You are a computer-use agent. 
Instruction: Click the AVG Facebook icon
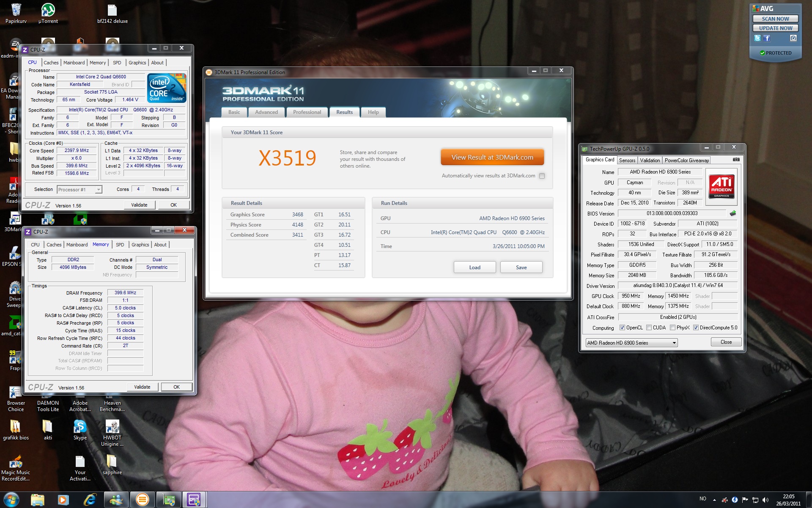pyautogui.click(x=767, y=38)
